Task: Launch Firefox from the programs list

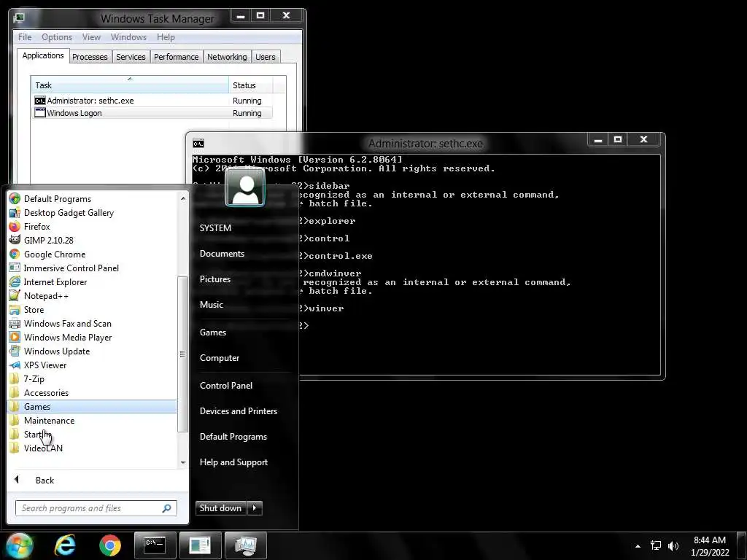Action: 36,227
